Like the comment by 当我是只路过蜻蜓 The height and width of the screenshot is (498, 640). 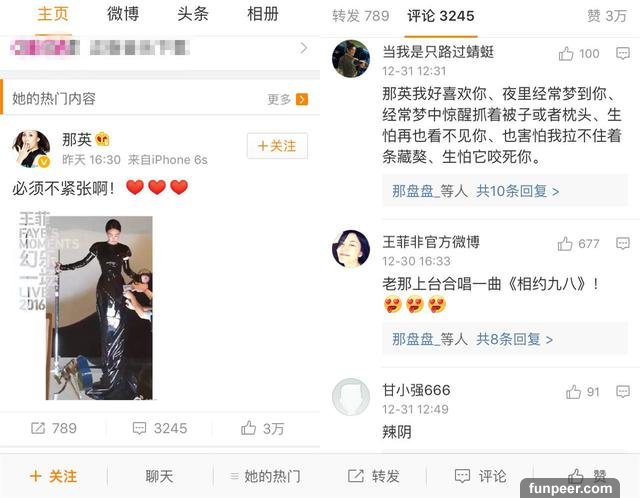pyautogui.click(x=566, y=53)
